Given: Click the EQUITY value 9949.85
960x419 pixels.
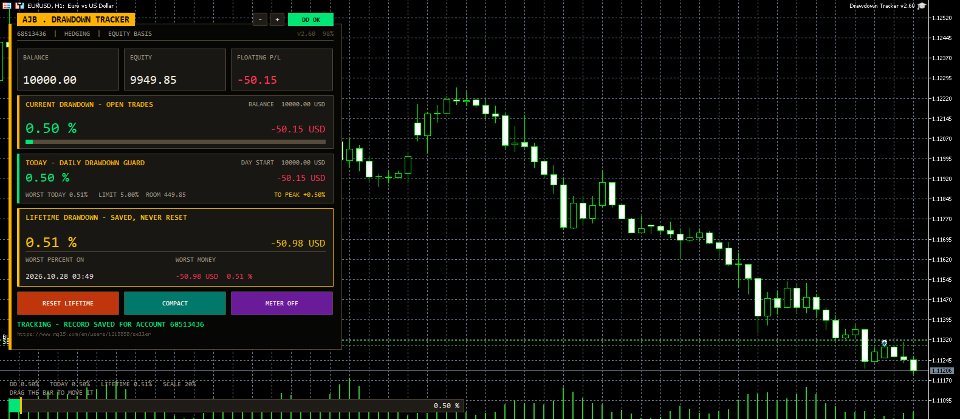Looking at the screenshot, I should (x=153, y=80).
